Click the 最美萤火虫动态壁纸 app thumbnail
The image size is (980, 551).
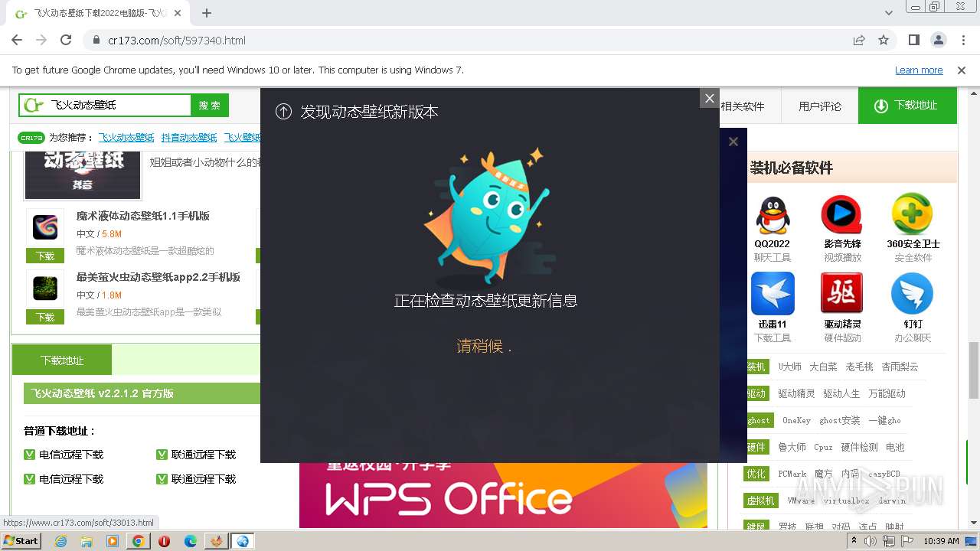(45, 289)
